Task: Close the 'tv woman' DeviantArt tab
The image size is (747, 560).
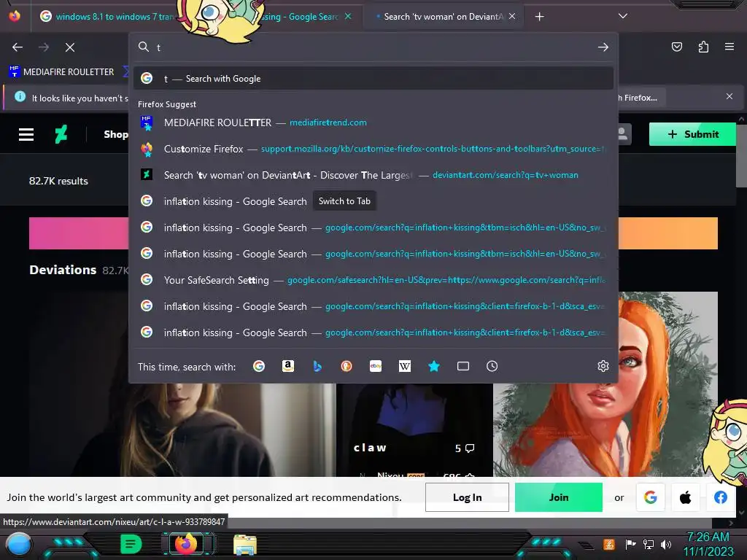Action: coord(512,16)
